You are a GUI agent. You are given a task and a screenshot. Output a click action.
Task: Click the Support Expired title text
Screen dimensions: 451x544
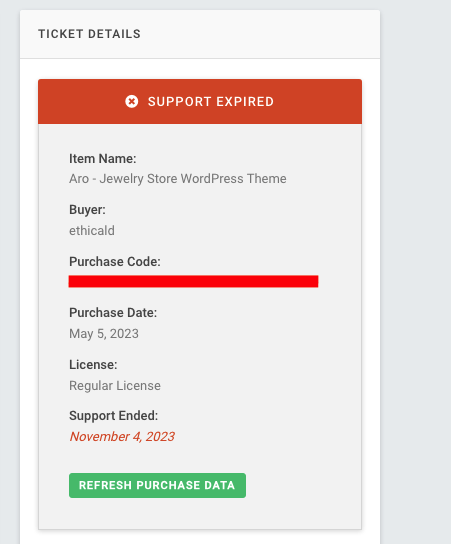[211, 102]
